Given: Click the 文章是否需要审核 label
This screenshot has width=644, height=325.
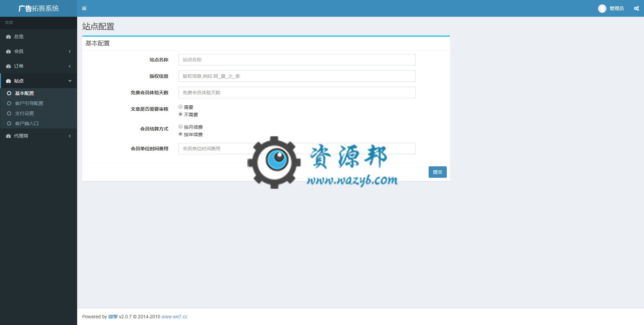Looking at the screenshot, I should 150,109.
